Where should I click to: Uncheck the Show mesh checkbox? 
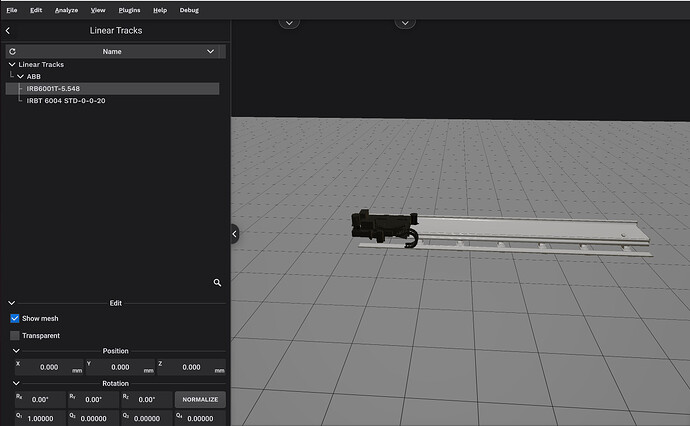pyautogui.click(x=15, y=318)
